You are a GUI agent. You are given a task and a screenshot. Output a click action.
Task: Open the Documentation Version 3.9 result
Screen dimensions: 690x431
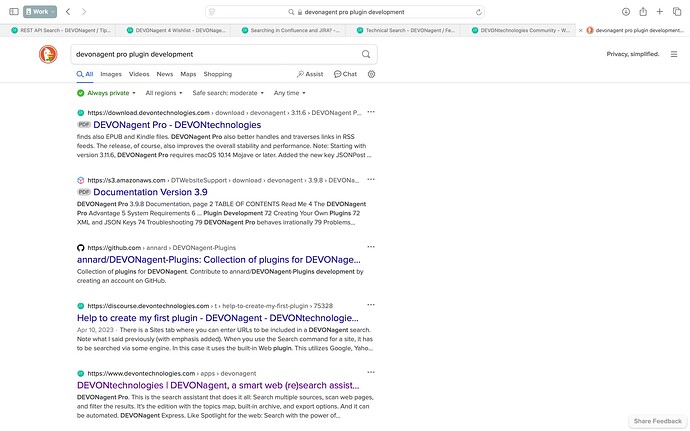point(150,192)
